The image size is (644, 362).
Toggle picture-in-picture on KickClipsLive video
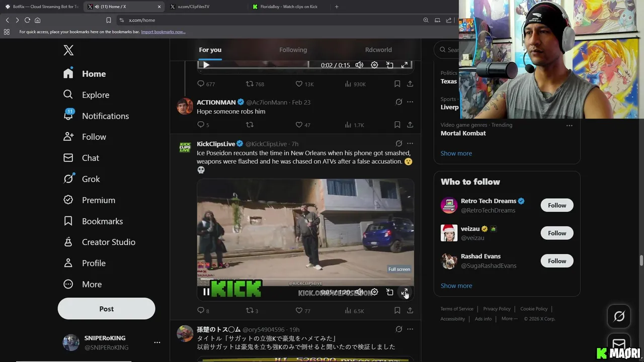click(x=389, y=292)
